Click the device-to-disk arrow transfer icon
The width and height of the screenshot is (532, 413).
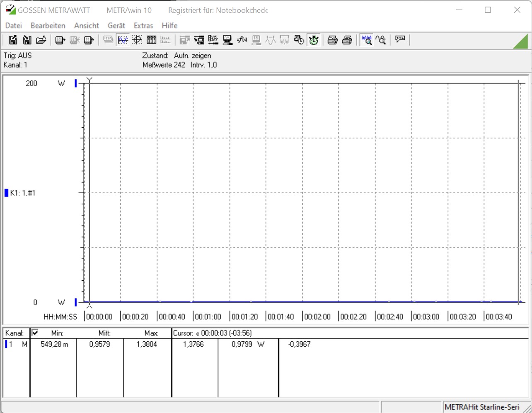[x=199, y=40]
